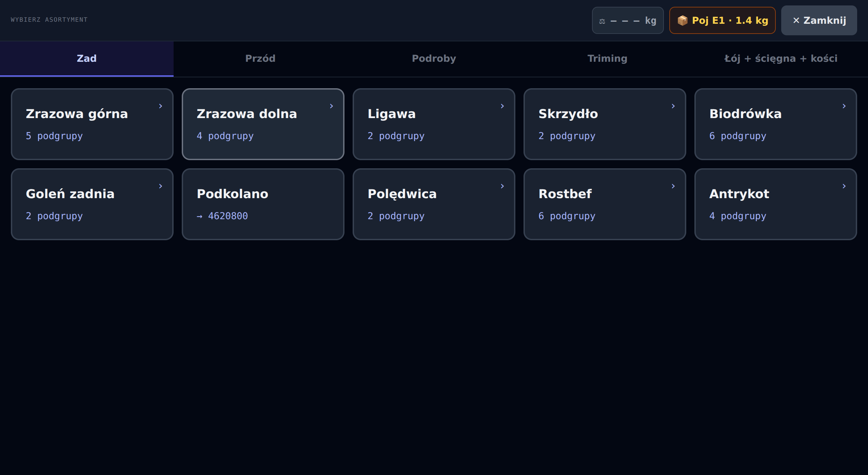Click the scale icon in weight display
868x475 pixels.
(602, 21)
